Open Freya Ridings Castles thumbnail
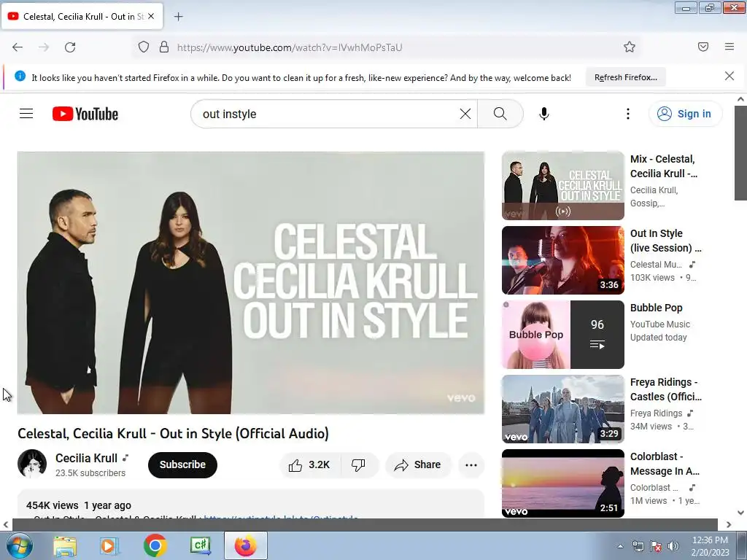This screenshot has height=560, width=747. click(x=562, y=409)
